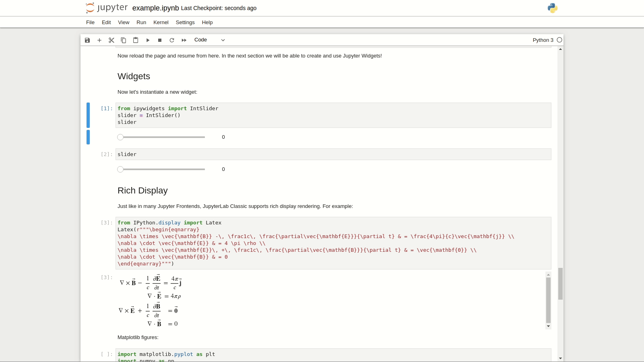
Task: Click the equation output scrollbar thumb
Action: (x=548, y=300)
